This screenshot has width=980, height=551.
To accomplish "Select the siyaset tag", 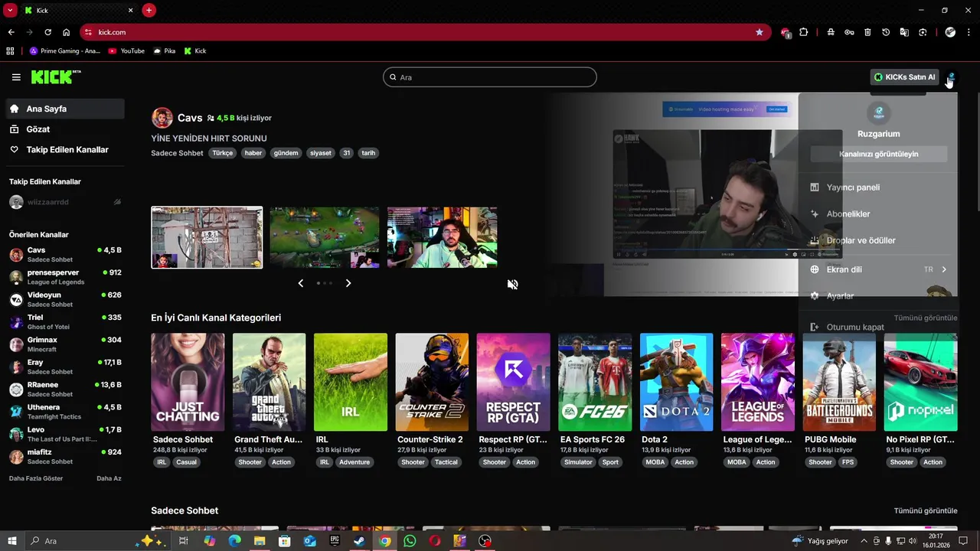I will [321, 153].
